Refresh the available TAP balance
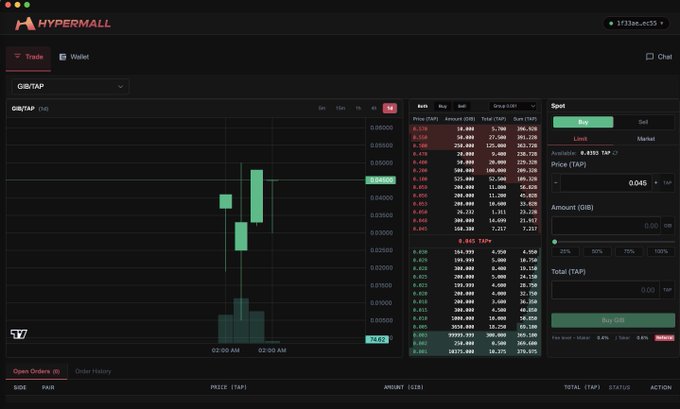Image resolution: width=680 pixels, height=409 pixels. (x=615, y=153)
